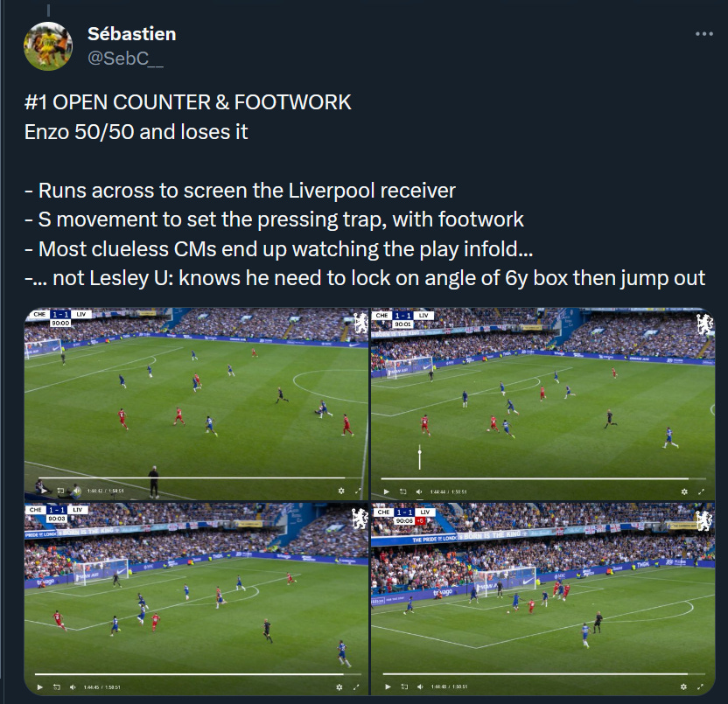
Task: Click settings gear in top-right image
Action: 684,491
